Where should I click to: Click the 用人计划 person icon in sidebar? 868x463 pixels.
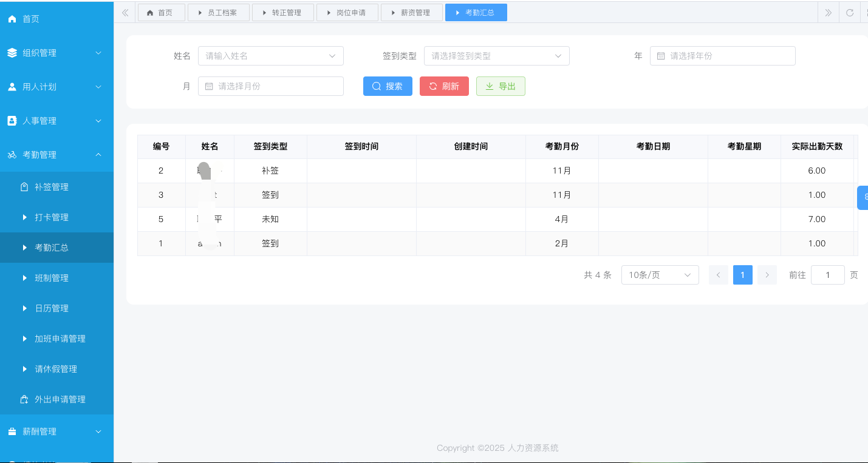12,86
